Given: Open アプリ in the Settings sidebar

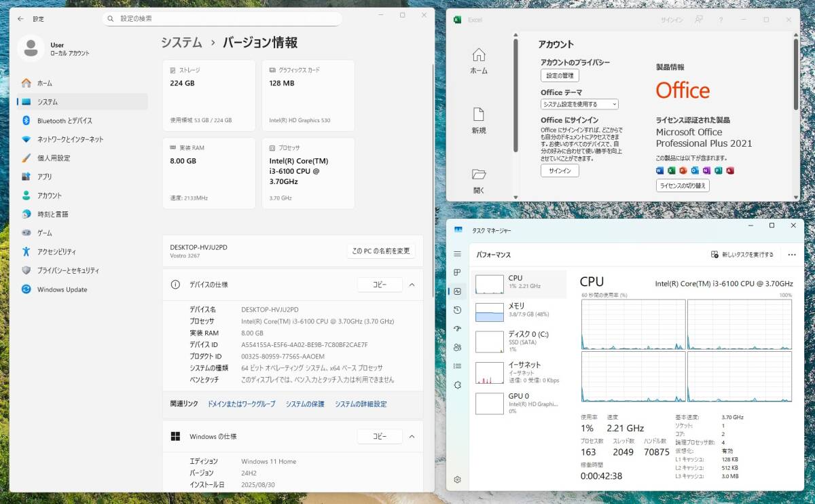Looking at the screenshot, I should (x=82, y=177).
